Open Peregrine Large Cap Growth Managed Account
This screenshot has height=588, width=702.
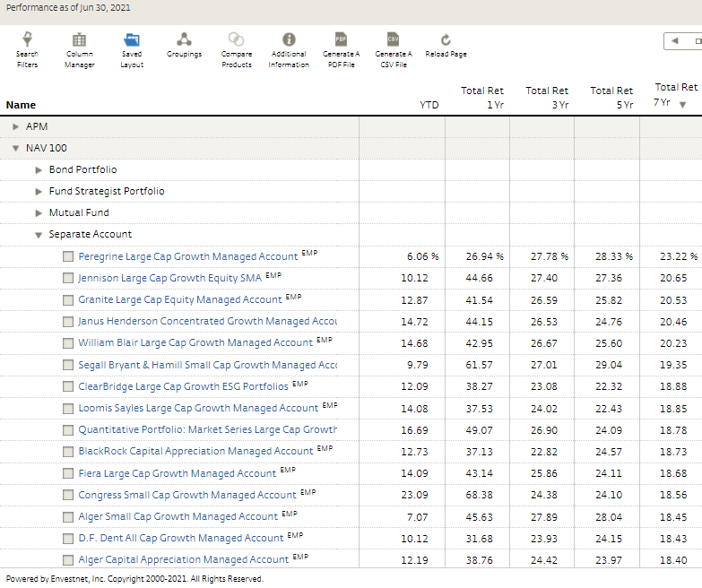[188, 256]
